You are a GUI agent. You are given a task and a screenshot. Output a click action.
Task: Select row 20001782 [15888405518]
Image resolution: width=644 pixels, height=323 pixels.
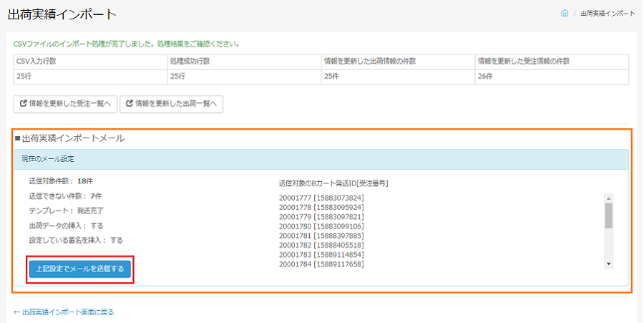click(x=321, y=246)
